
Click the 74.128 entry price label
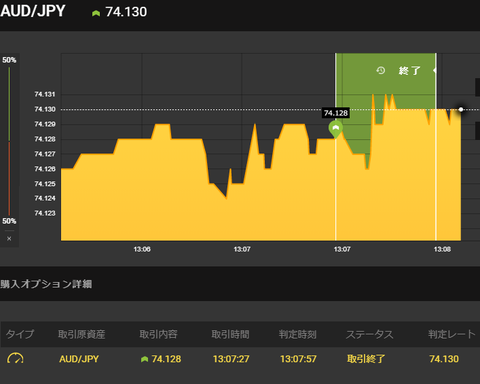pyautogui.click(x=336, y=113)
